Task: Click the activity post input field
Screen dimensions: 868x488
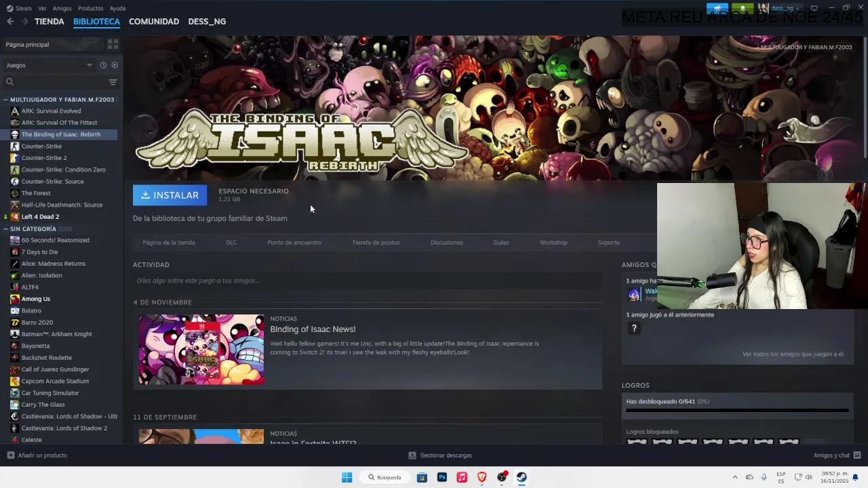Action: tap(368, 281)
